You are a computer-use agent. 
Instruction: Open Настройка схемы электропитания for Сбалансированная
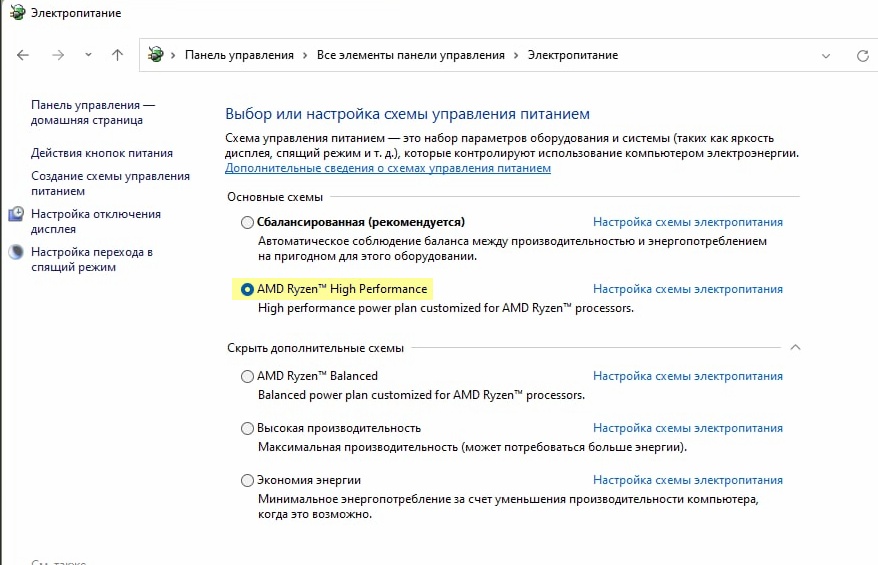tap(688, 222)
